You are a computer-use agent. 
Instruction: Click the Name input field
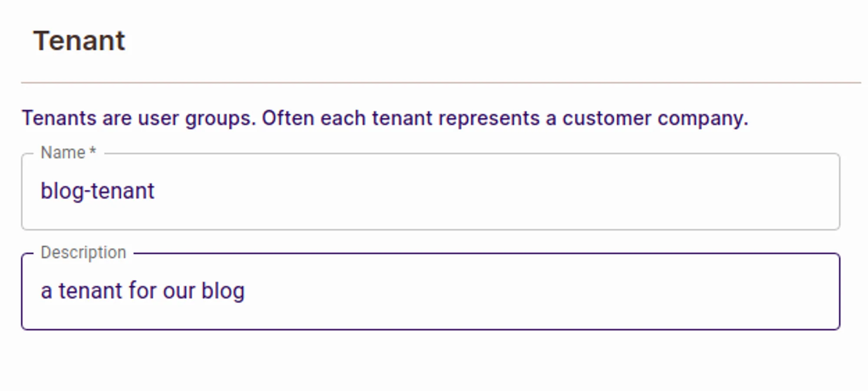coord(430,192)
